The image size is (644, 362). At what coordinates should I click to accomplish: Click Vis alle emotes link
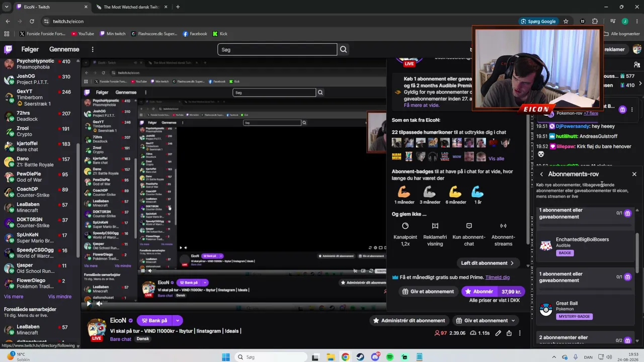click(496, 158)
